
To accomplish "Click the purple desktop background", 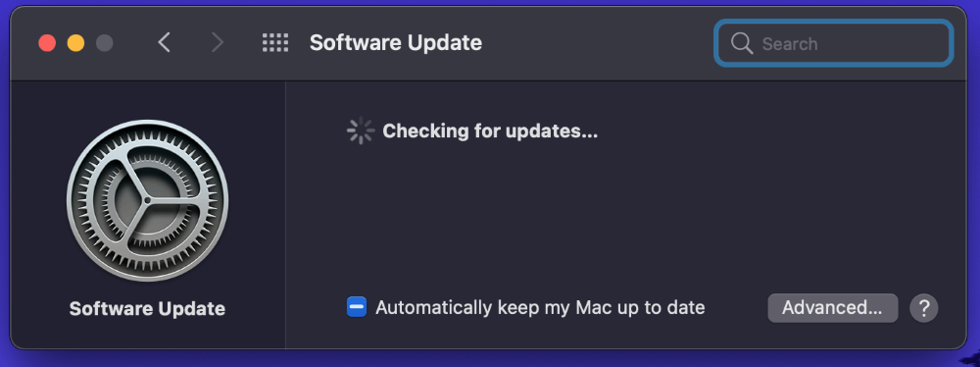I will click(490, 360).
